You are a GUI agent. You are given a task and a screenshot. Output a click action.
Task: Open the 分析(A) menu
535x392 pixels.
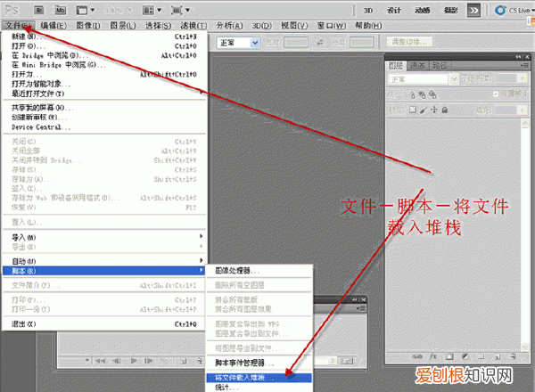pyautogui.click(x=229, y=26)
